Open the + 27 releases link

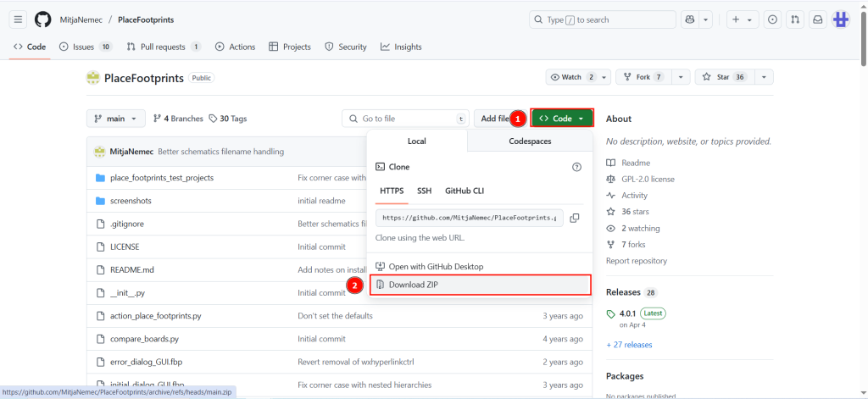pos(630,345)
